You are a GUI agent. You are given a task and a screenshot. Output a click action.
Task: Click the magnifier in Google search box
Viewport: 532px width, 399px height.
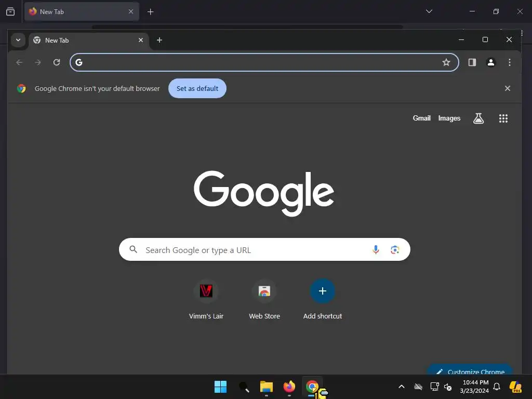134,250
